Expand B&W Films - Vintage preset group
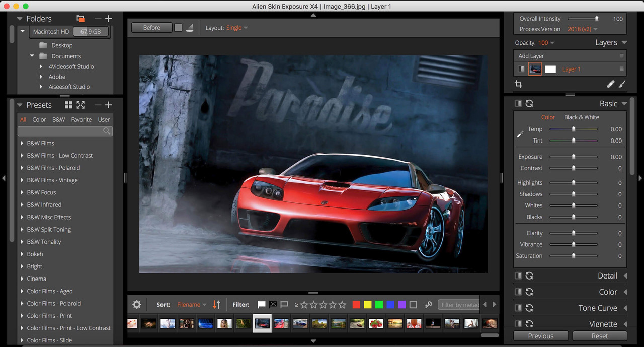Viewport: 644px width, 347px height. [x=22, y=180]
